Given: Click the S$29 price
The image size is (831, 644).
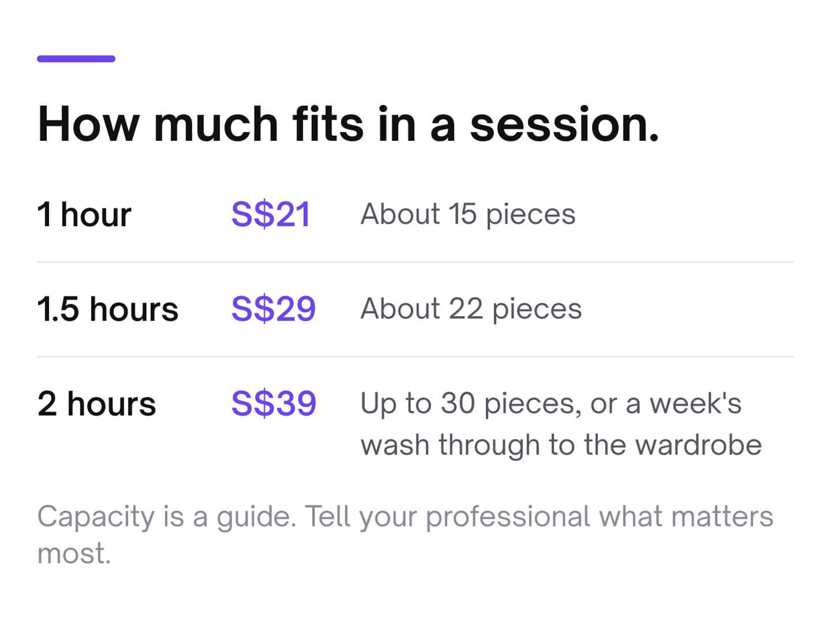Looking at the screenshot, I should pyautogui.click(x=274, y=309).
